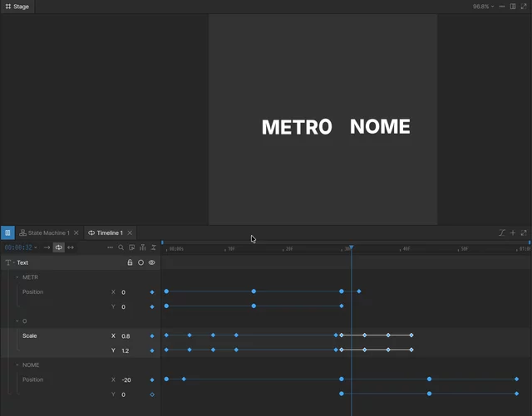Toggle keyframe diamond for Scale X
This screenshot has height=416, width=532.
pos(152,336)
